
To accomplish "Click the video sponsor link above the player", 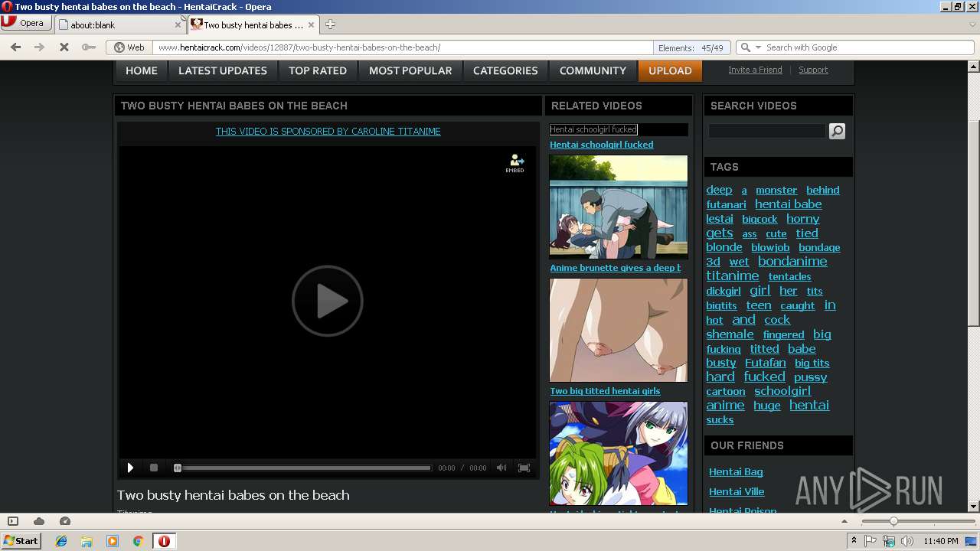I will [x=328, y=132].
